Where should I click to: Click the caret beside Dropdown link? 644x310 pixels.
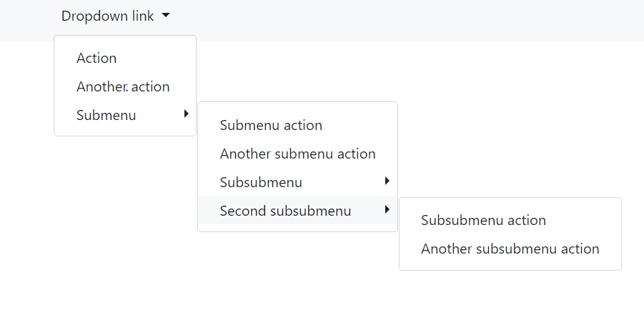coord(166,15)
